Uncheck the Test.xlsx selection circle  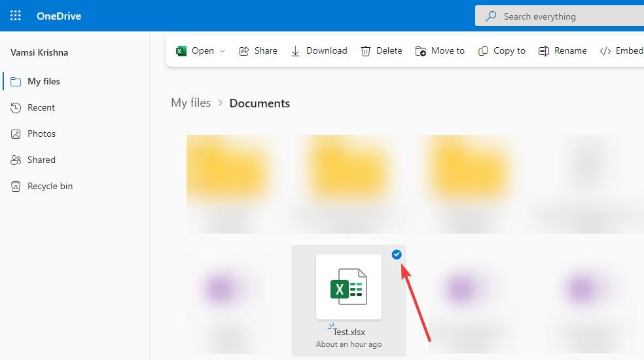click(397, 255)
